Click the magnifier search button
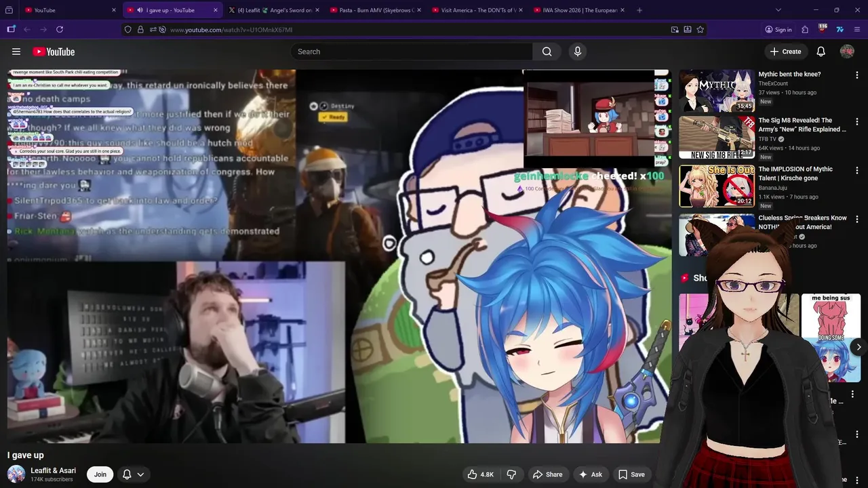Screen dimensions: 868x488 547,52
